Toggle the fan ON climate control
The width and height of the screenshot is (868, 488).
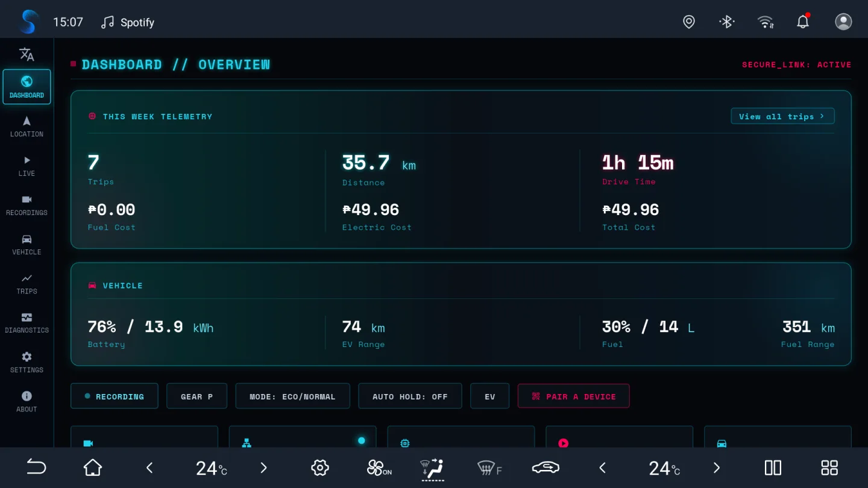point(379,468)
